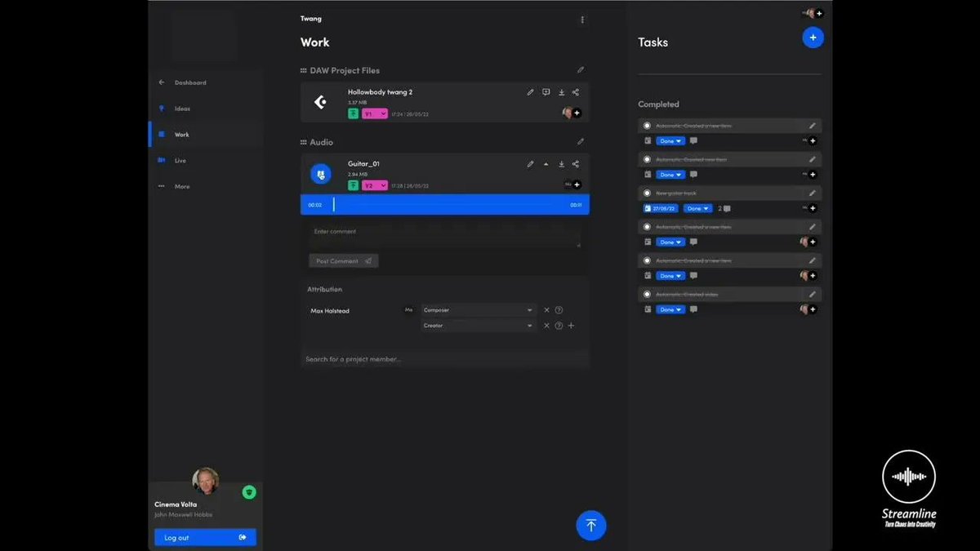This screenshot has width=980, height=551.
Task: Open the three-dot menu next to Twang
Action: tap(582, 19)
